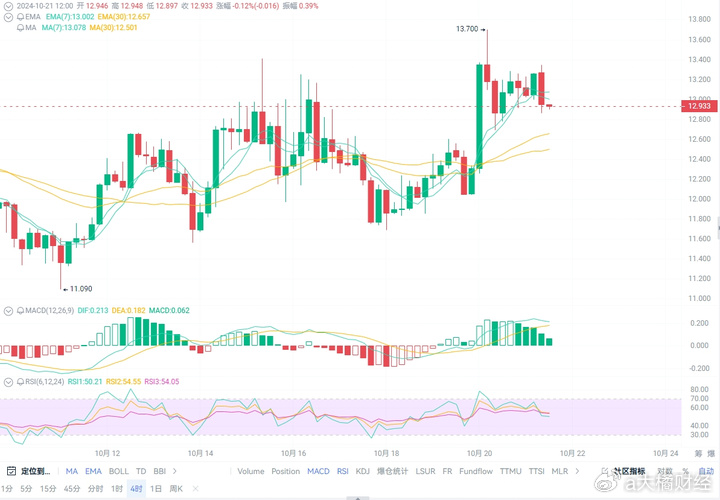Screen dimensions: 720x500
Task: Collapse the RSI panel with its chevron
Action: pos(8,382)
